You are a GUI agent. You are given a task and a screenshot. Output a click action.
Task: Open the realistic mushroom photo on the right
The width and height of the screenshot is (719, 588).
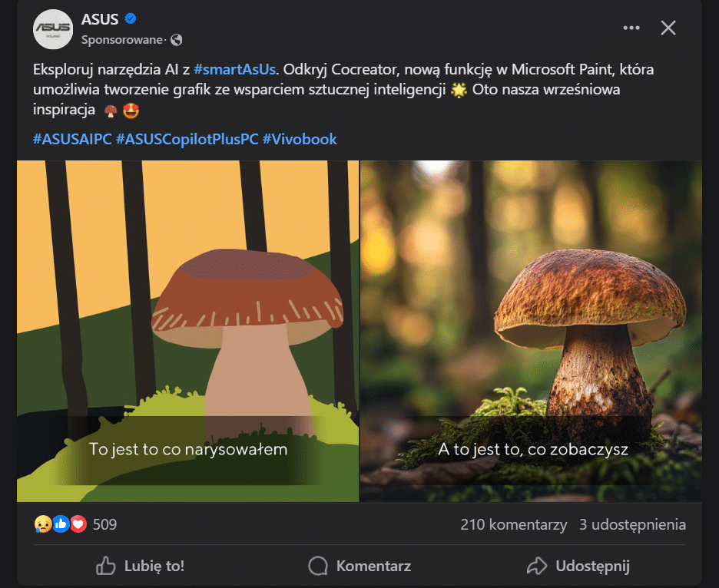coord(531,331)
